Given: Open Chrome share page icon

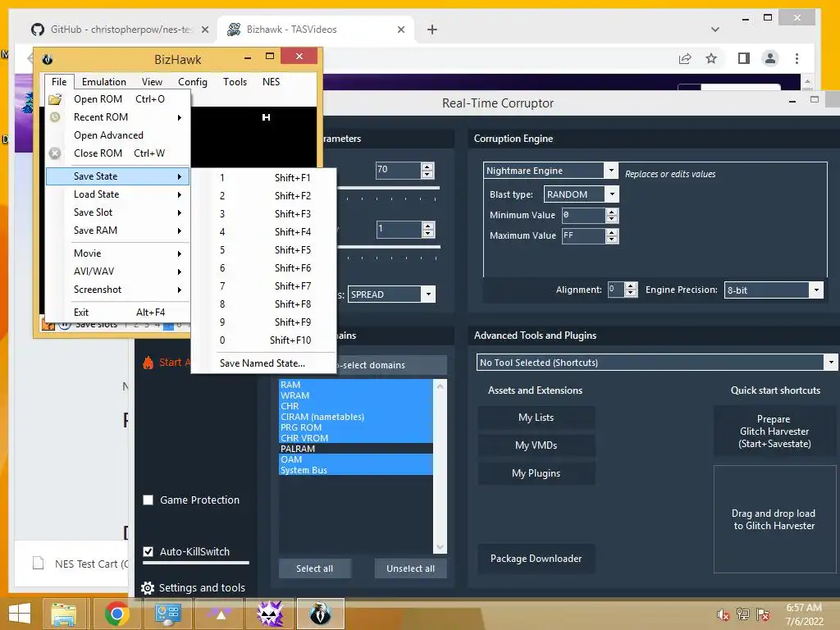Looking at the screenshot, I should click(x=685, y=58).
